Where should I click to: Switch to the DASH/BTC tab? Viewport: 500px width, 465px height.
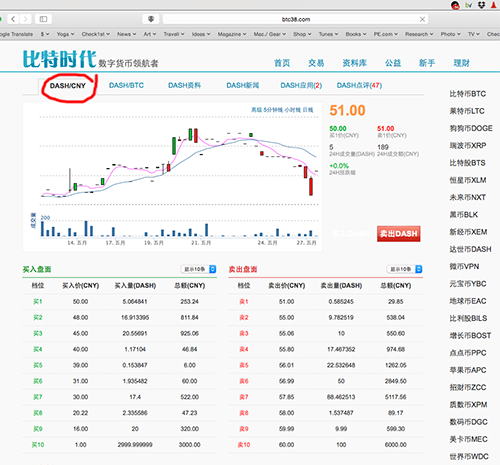coord(126,85)
